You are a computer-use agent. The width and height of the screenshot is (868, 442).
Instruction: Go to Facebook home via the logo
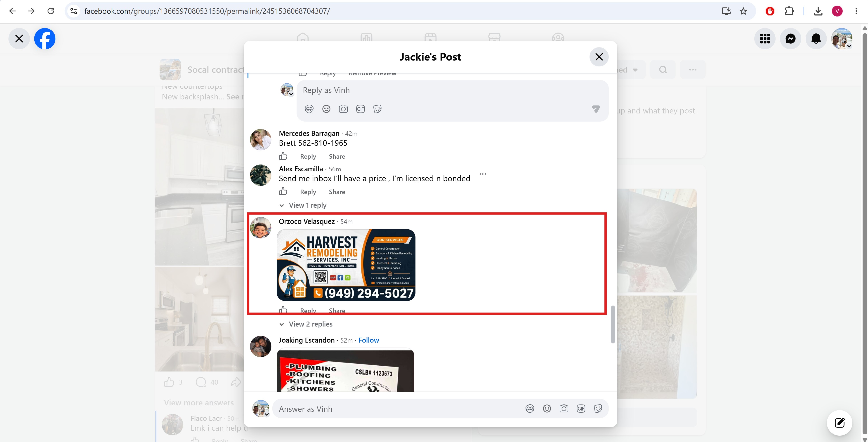(45, 39)
